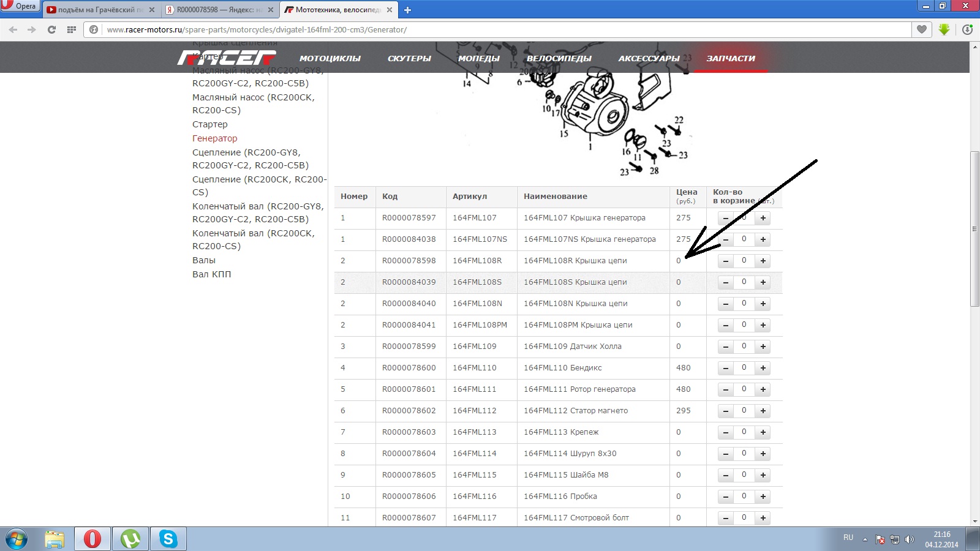Reload the current page
The width and height of the screenshot is (980, 551).
(51, 29)
